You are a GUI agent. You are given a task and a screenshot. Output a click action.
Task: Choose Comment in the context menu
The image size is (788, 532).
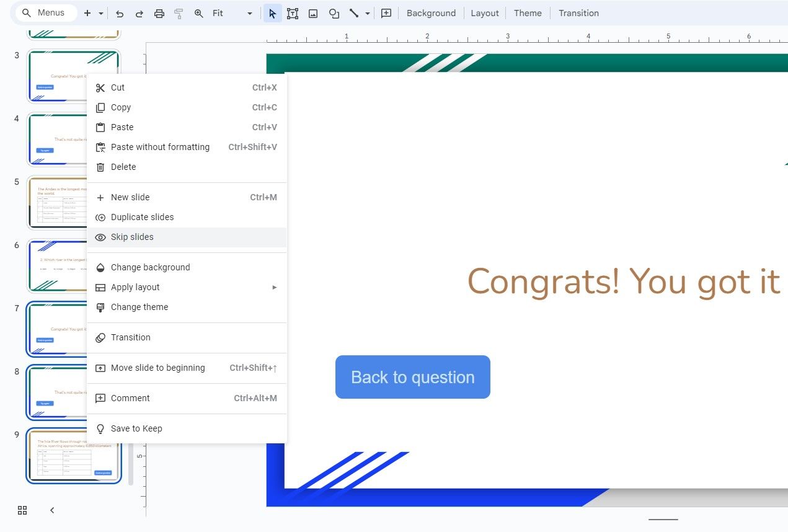[187, 398]
